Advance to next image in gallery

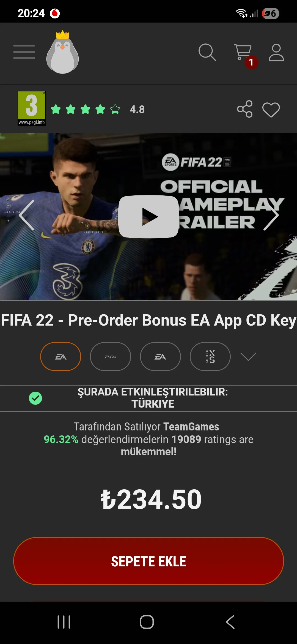[271, 215]
